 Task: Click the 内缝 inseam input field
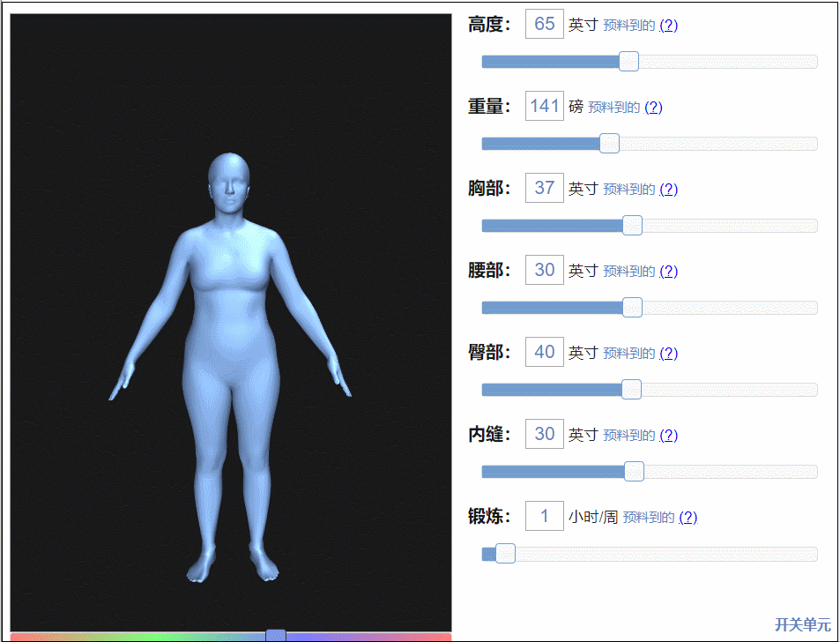544,434
